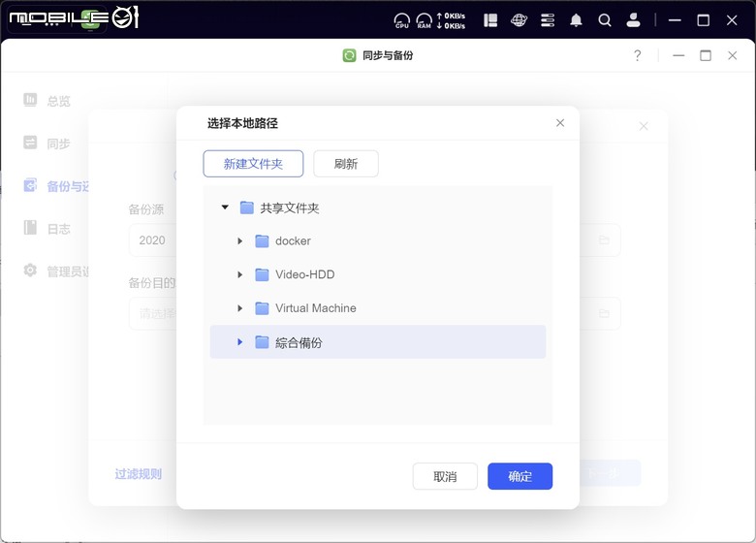Click the 新建文件夹 button
Screen dimensions: 756x543
click(x=253, y=164)
